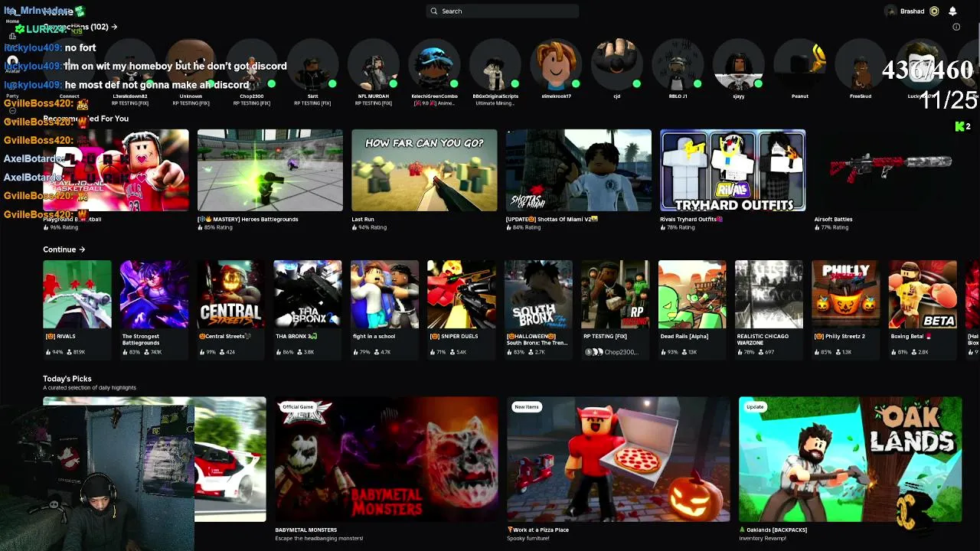Open Peanut's friend avatar
Viewport: 980px width, 551px height.
tap(799, 65)
